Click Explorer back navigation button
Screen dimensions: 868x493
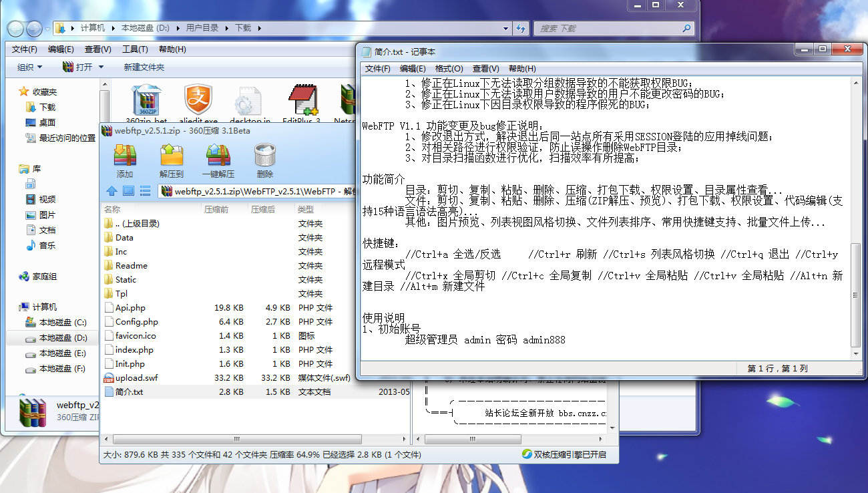pos(16,28)
